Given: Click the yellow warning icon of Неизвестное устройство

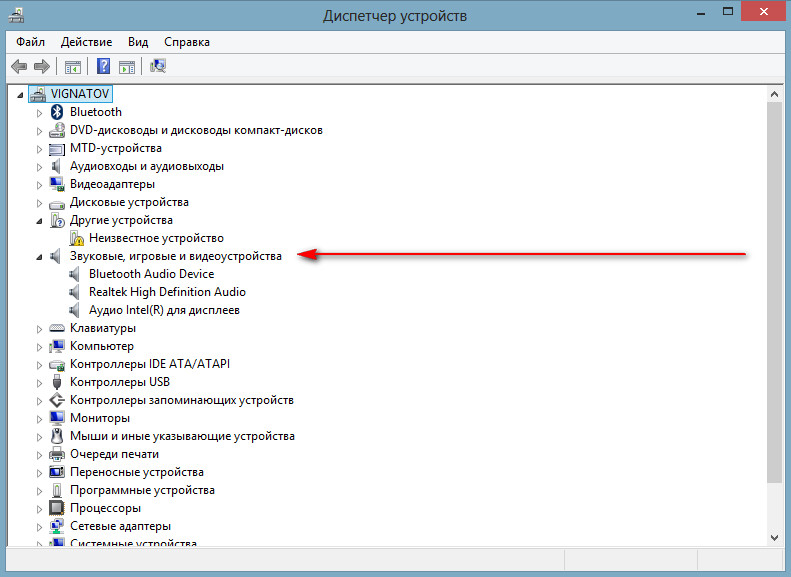Looking at the screenshot, I should [x=77, y=238].
